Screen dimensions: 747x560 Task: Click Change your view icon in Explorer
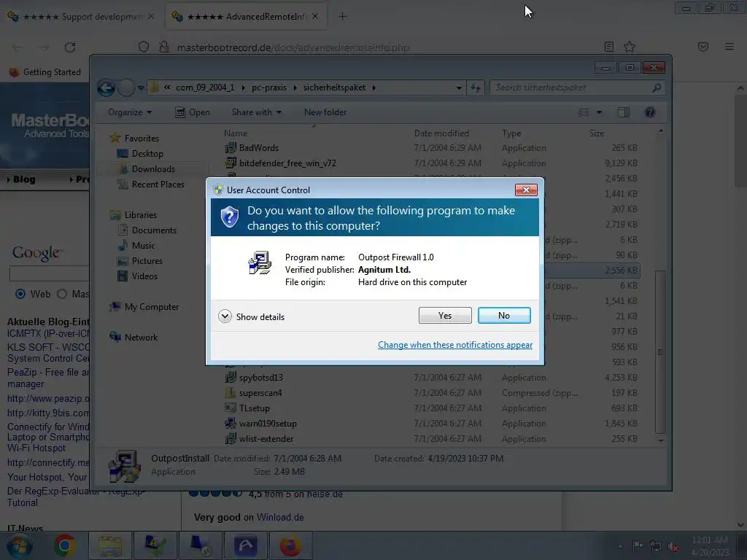(x=584, y=112)
